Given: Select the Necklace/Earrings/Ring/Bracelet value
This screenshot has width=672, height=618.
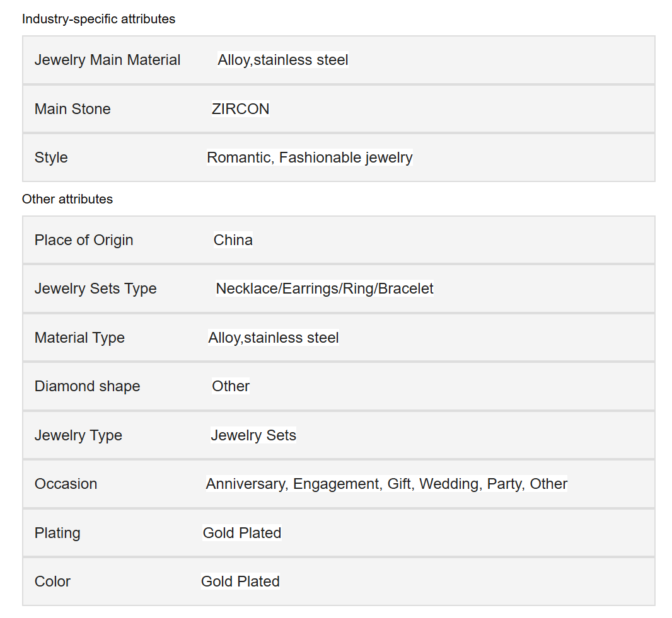Looking at the screenshot, I should [x=325, y=289].
